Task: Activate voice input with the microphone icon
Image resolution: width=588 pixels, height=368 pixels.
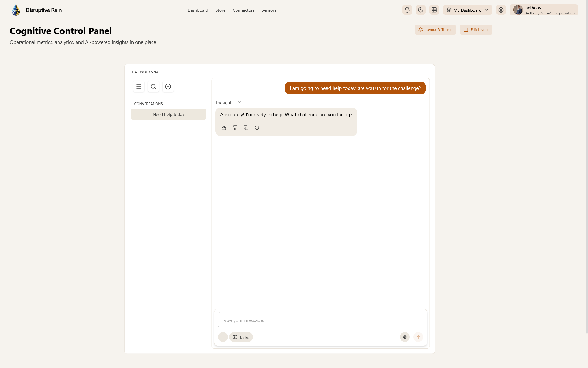Action: [405, 337]
